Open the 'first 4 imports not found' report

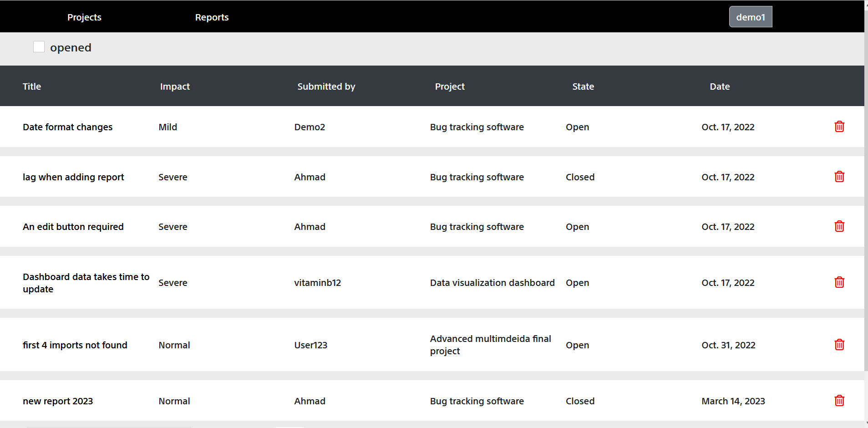click(75, 345)
